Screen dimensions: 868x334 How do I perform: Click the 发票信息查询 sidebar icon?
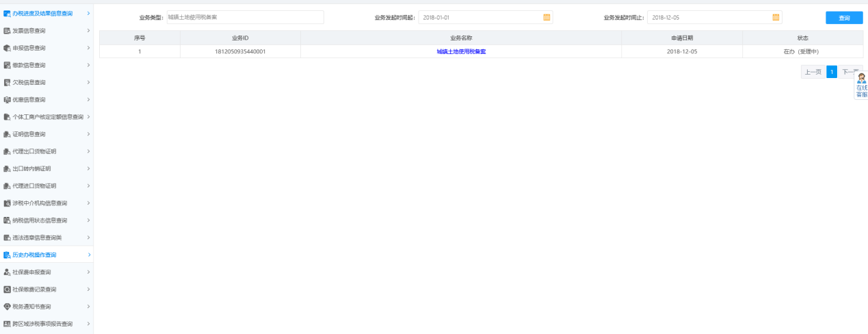pos(7,31)
